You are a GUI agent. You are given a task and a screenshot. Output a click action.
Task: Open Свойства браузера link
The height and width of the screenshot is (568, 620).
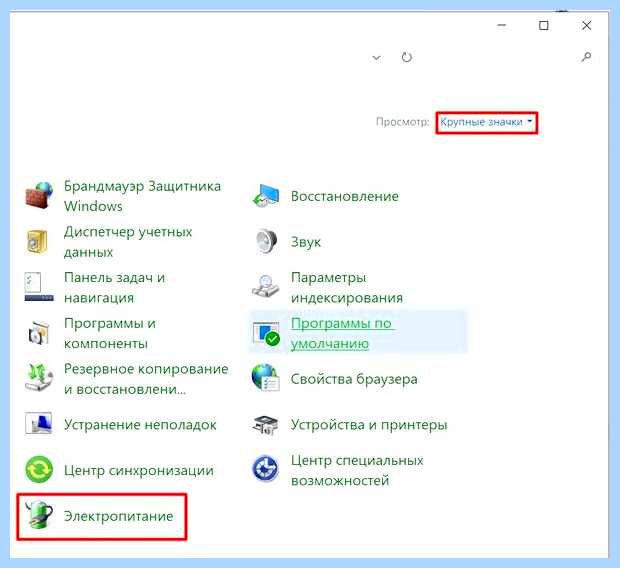pos(354,379)
